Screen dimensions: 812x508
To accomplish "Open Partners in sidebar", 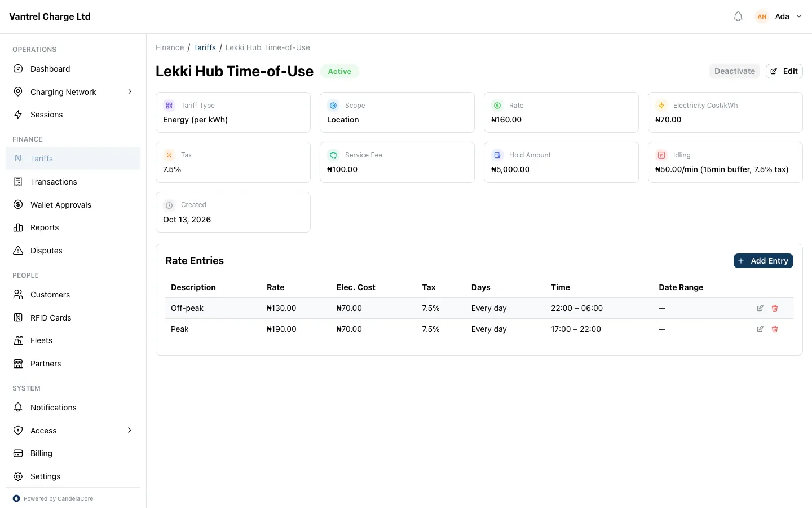I will coord(73,364).
